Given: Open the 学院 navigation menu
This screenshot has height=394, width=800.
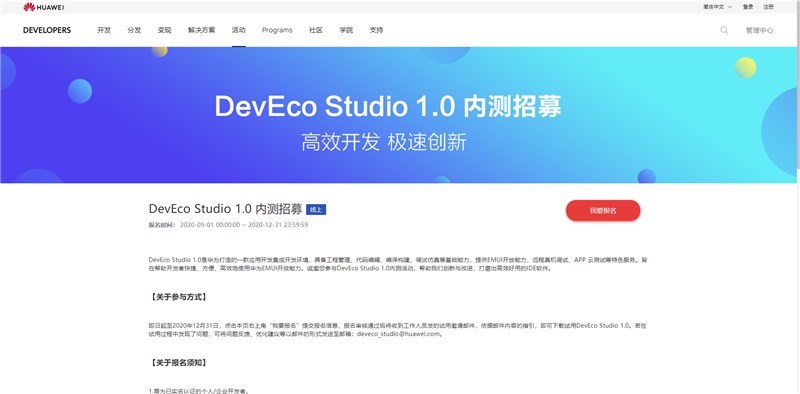Looking at the screenshot, I should click(x=346, y=30).
